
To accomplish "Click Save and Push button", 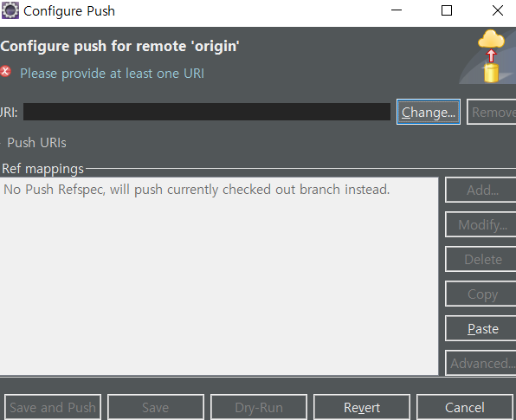I will pos(53,408).
